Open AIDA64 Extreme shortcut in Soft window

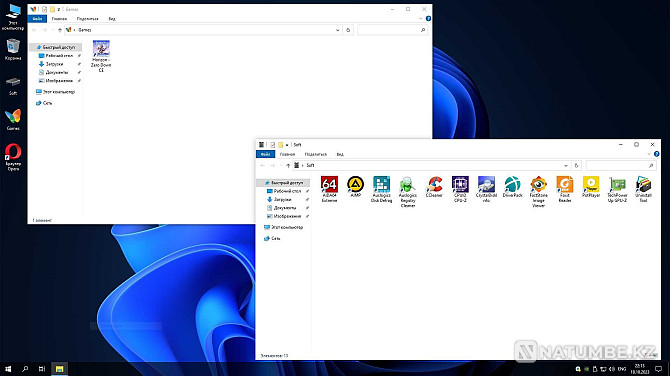pyautogui.click(x=329, y=189)
